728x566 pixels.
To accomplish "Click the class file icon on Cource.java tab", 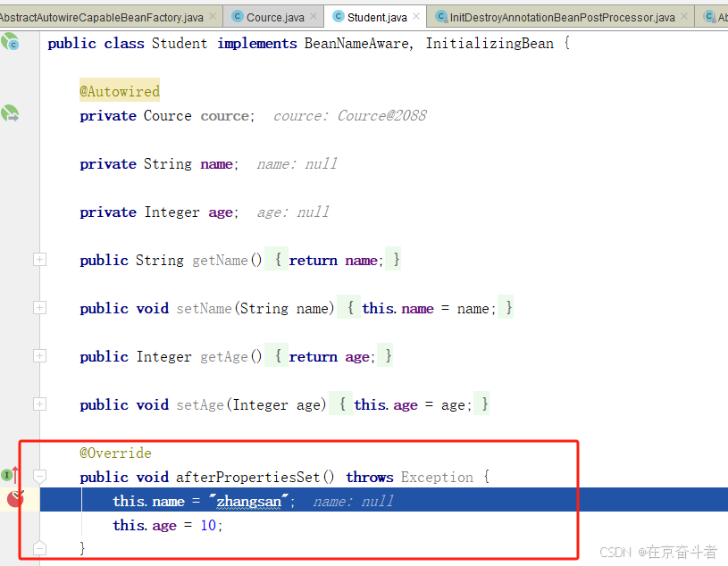I will (238, 16).
